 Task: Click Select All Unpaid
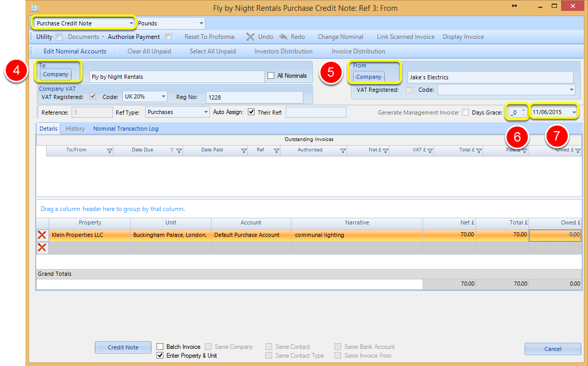point(213,51)
